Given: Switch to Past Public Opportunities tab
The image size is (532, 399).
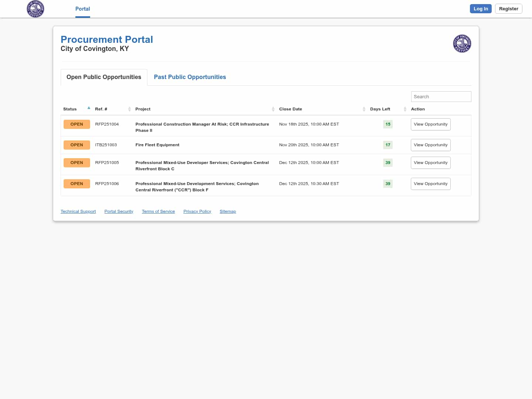Looking at the screenshot, I should [x=190, y=77].
